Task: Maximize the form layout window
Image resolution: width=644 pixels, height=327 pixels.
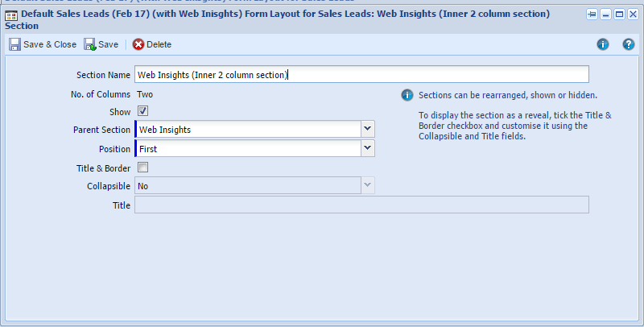Action: coord(619,14)
